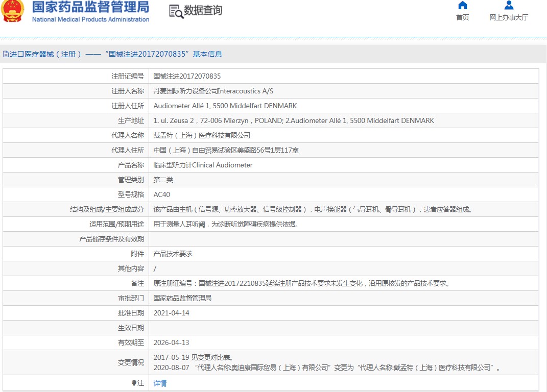This screenshot has width=547, height=392.
Task: Click the 结构及组成 description text
Action: click(313, 209)
